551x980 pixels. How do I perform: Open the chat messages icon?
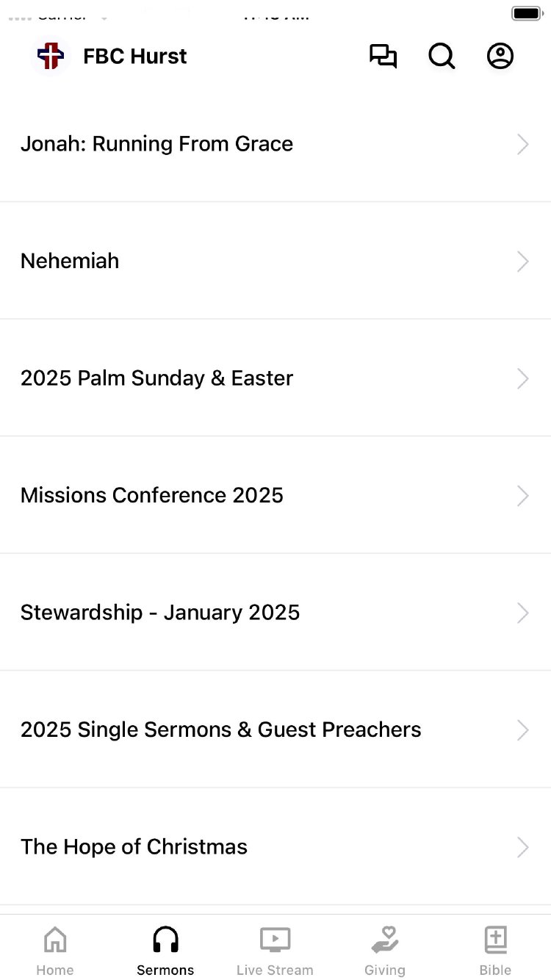point(383,57)
